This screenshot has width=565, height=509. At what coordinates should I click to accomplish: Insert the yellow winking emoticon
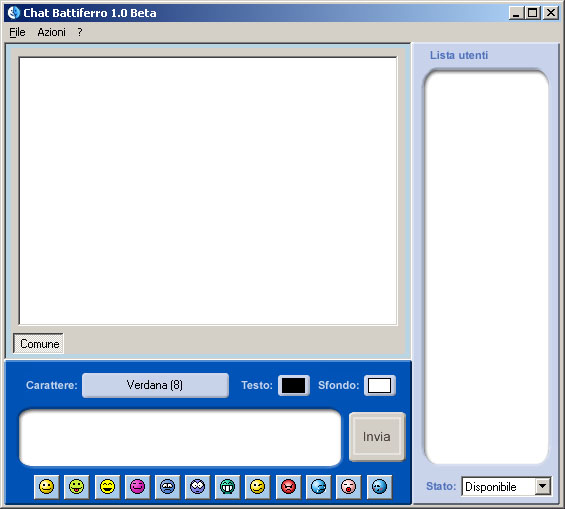point(257,487)
